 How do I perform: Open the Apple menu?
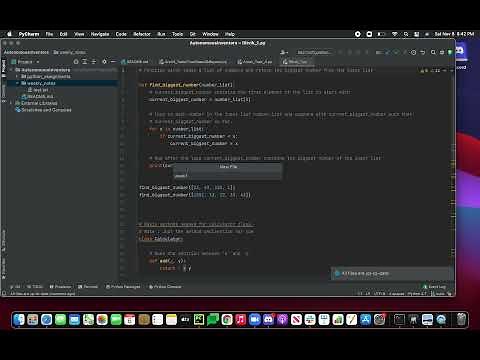click(x=9, y=34)
